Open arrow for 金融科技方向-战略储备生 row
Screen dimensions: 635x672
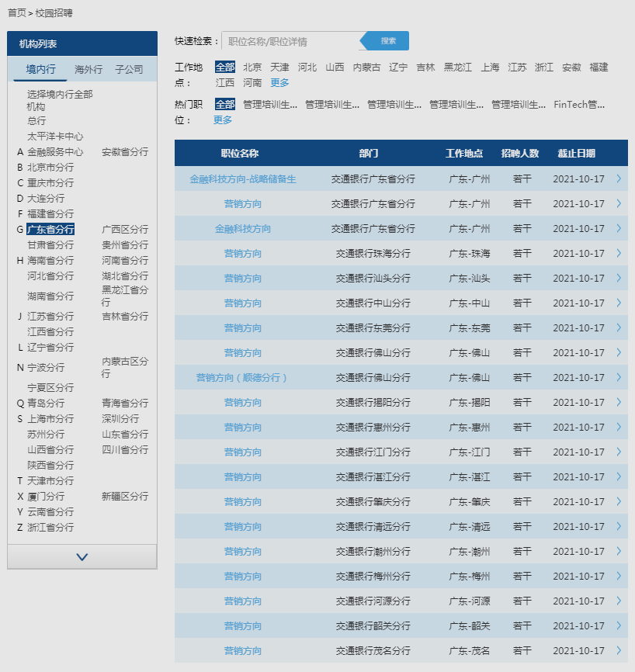tap(619, 178)
